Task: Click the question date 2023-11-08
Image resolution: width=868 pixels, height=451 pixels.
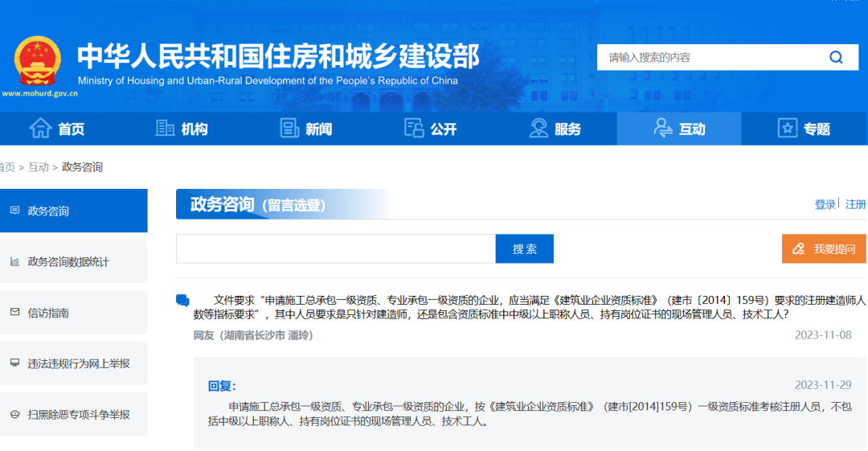Action: (x=823, y=335)
